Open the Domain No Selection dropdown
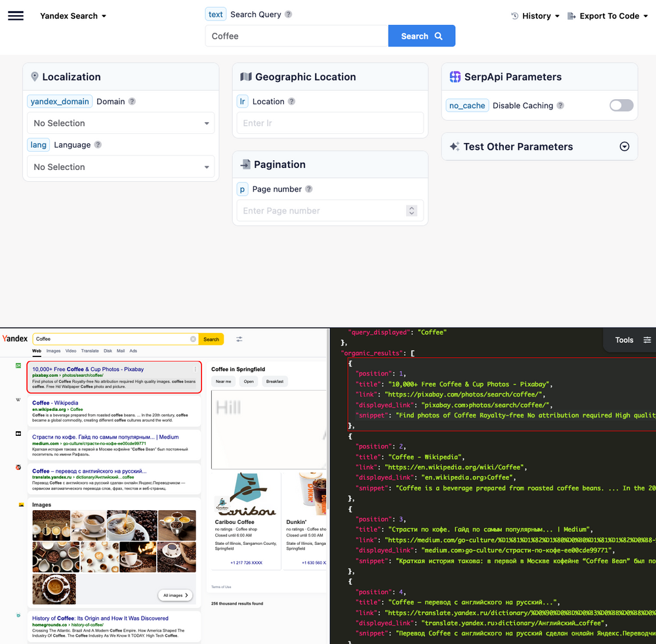The image size is (656, 644). [121, 123]
